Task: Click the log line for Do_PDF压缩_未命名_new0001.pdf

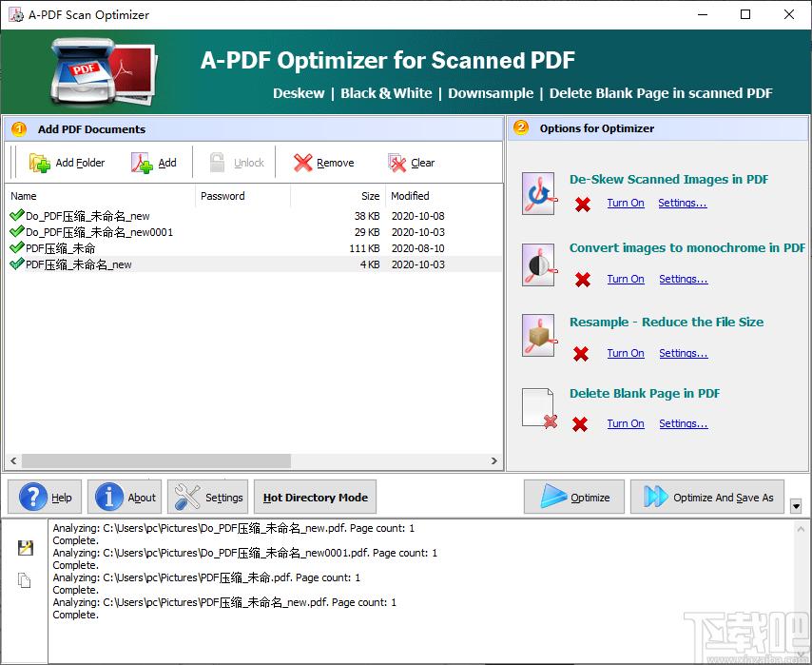Action: tap(245, 553)
